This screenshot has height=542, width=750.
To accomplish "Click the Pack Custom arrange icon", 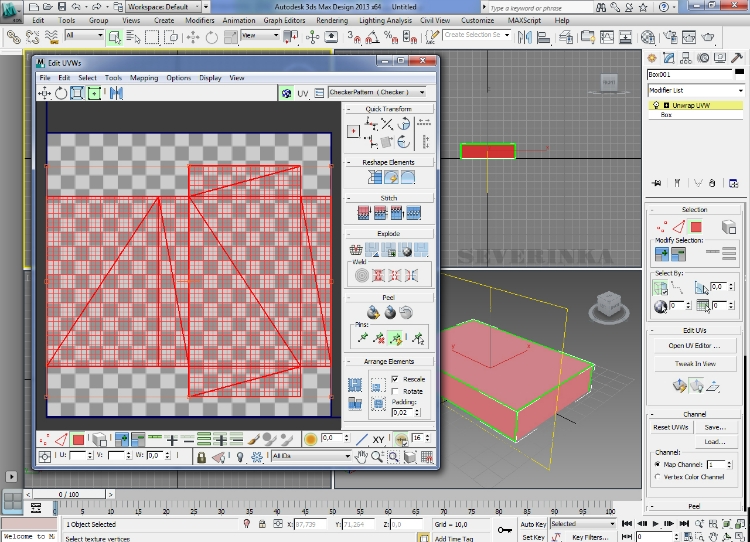I will pyautogui.click(x=355, y=385).
